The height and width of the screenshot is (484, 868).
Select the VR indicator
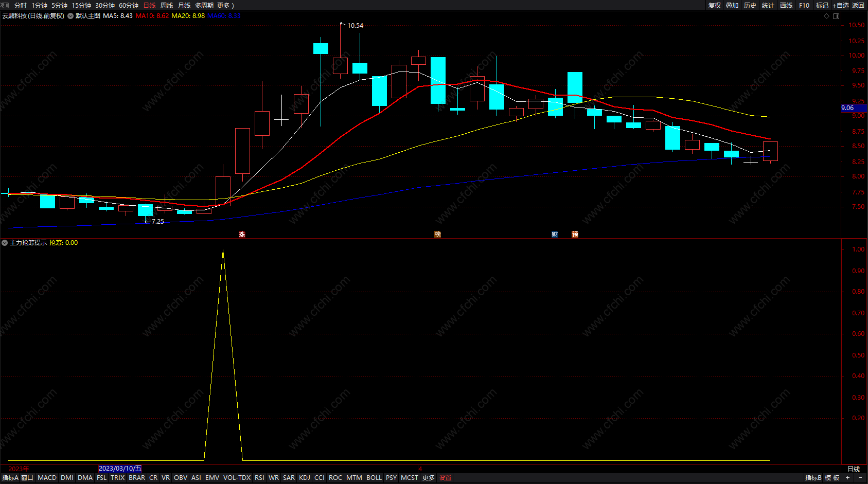166,478
